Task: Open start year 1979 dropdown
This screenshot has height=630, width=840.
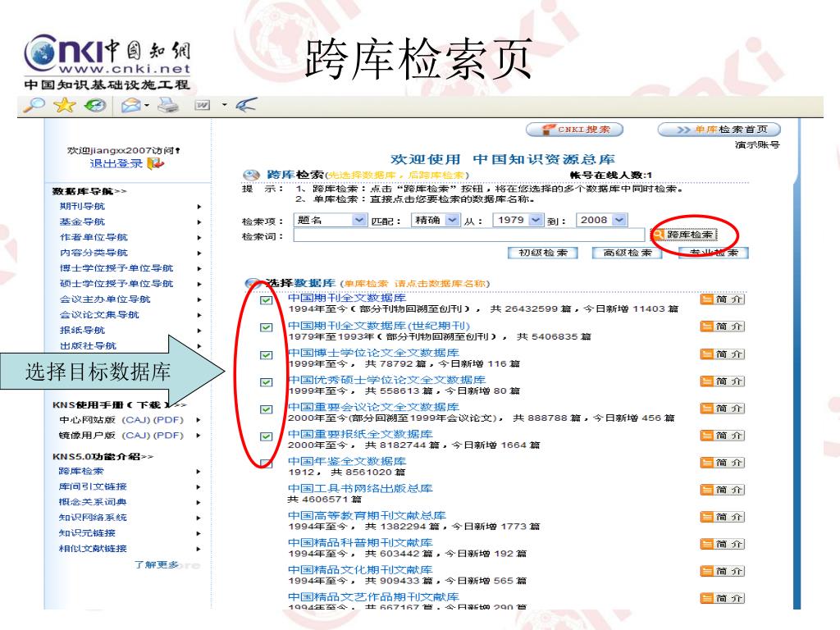Action: click(518, 220)
